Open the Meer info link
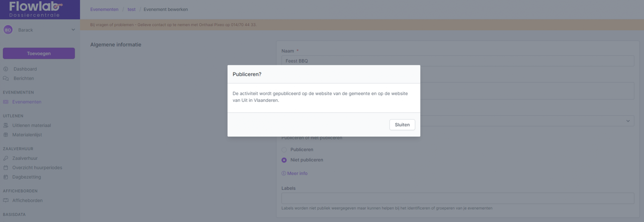The image size is (644, 222). (297, 173)
